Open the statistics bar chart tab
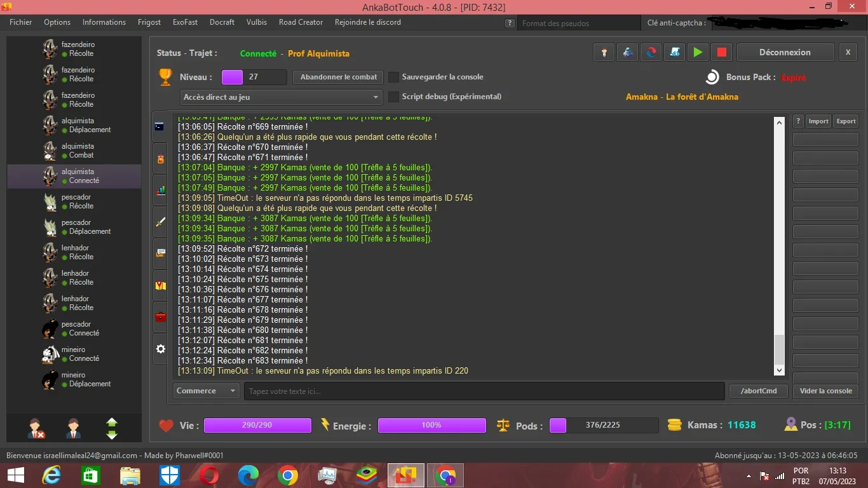This screenshot has width=868, height=488. coord(160,189)
